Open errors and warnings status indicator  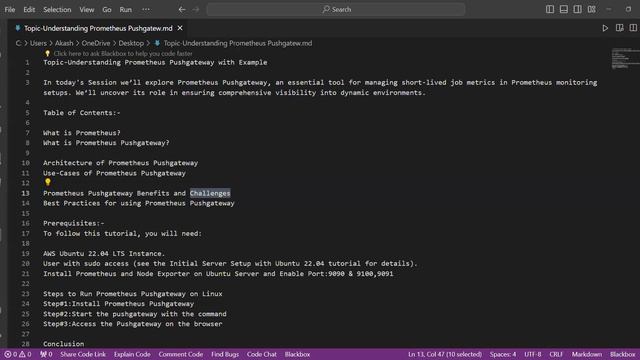[x=18, y=354]
